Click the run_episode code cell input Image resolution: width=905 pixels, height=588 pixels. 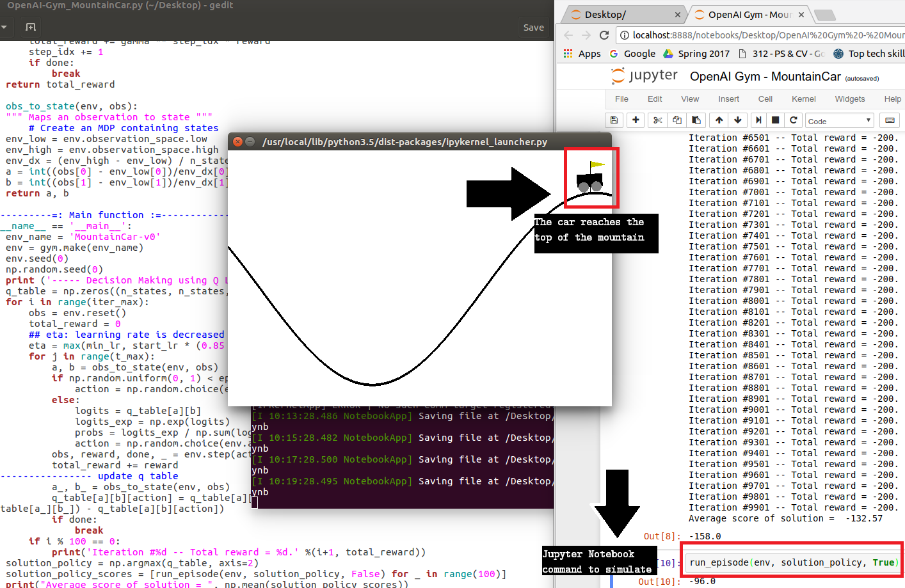coord(792,563)
